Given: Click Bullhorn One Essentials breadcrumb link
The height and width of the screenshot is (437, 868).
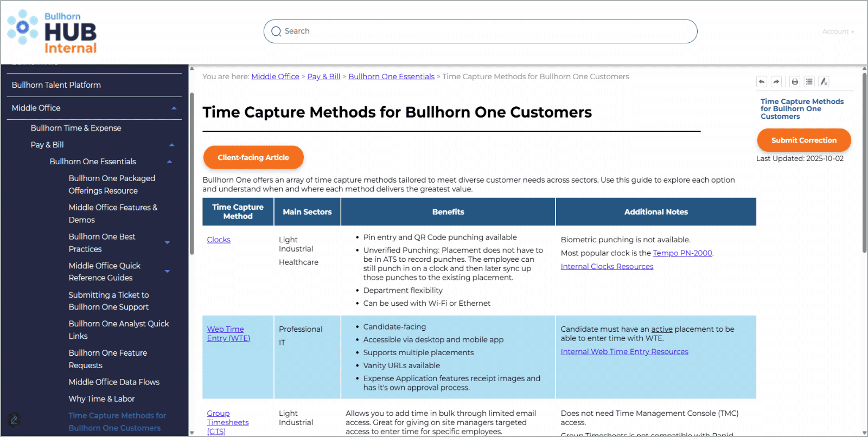Looking at the screenshot, I should [x=391, y=76].
